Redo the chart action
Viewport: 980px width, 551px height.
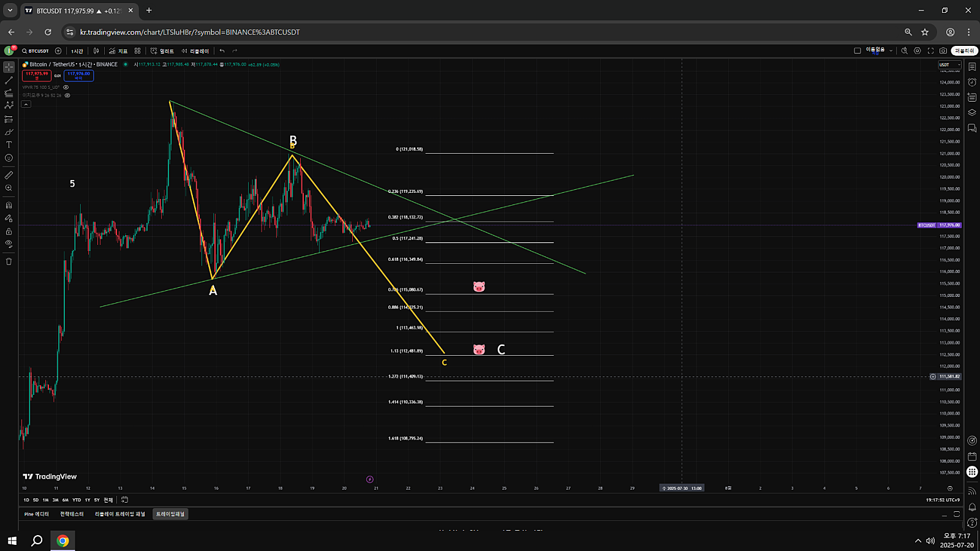(x=235, y=51)
